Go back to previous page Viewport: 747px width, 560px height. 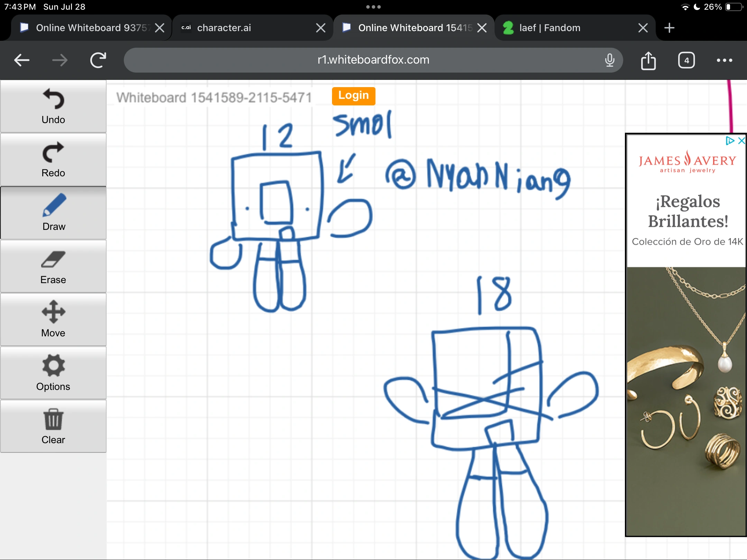tap(21, 60)
